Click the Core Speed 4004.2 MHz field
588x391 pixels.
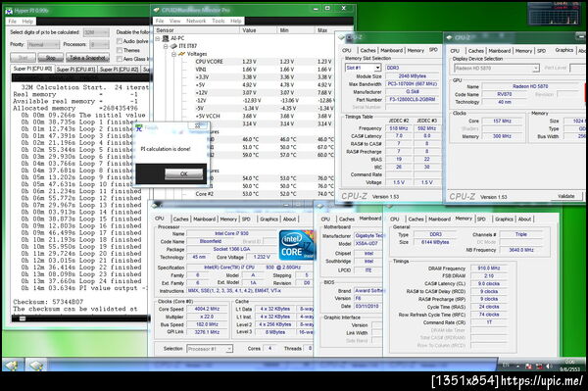click(x=207, y=309)
